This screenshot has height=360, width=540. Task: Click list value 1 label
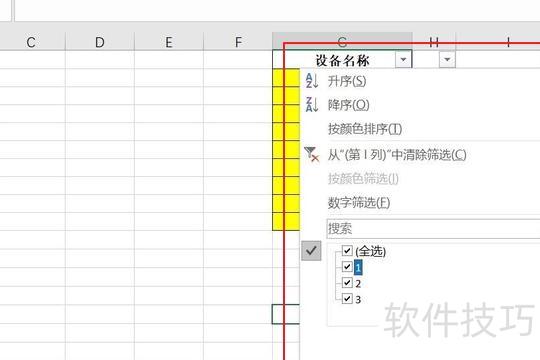tap(358, 267)
